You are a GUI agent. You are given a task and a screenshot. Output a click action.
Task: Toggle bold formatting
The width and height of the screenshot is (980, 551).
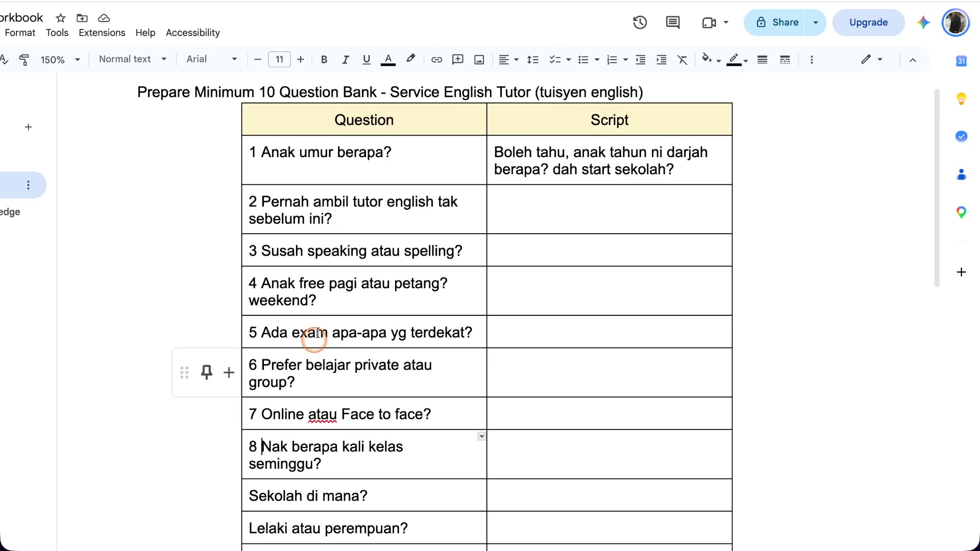[324, 60]
